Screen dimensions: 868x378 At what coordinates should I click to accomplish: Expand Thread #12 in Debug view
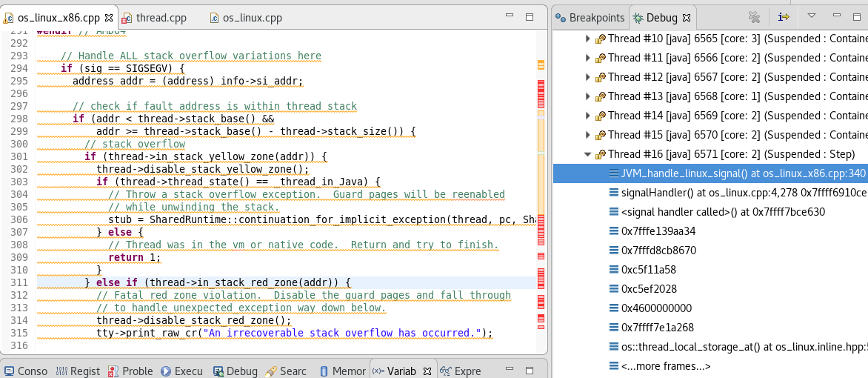tap(587, 77)
